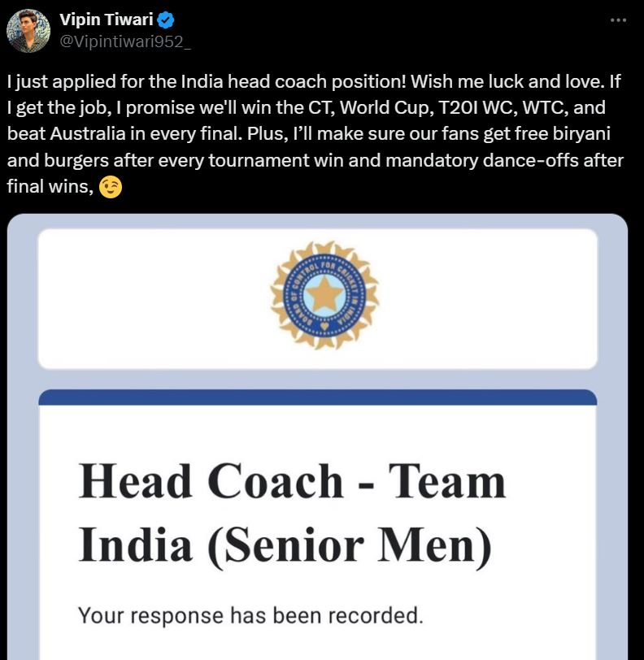This screenshot has width=644, height=660.
Task: Click the word 'Australia' in the tweet
Action: pyautogui.click(x=88, y=134)
